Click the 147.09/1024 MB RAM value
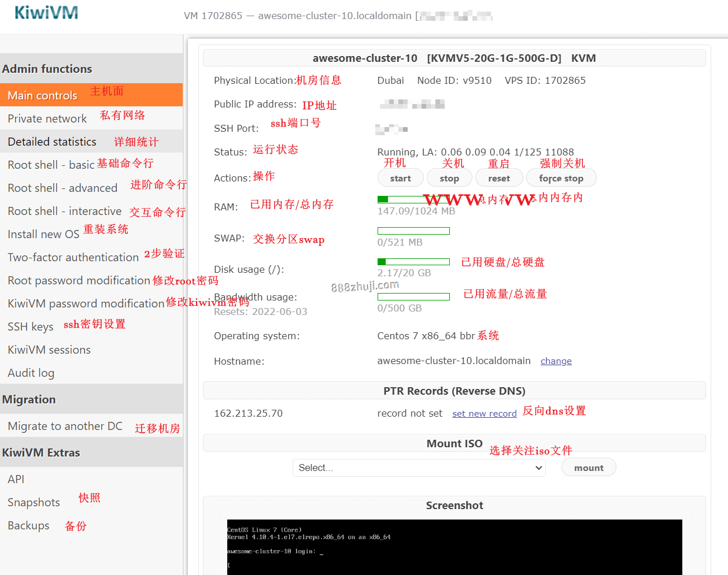 416,211
